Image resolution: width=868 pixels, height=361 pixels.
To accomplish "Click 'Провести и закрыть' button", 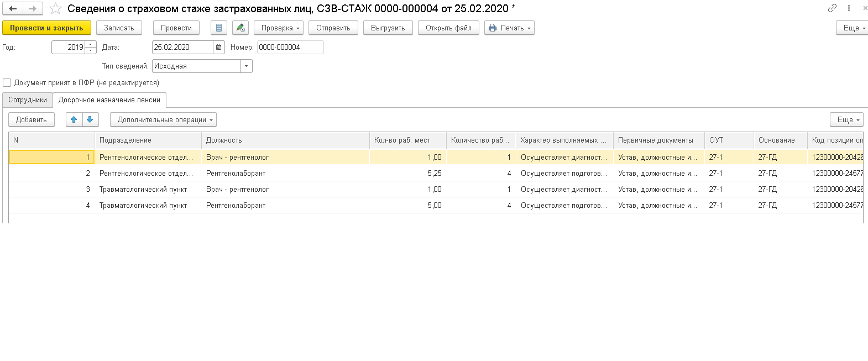I will pyautogui.click(x=46, y=28).
